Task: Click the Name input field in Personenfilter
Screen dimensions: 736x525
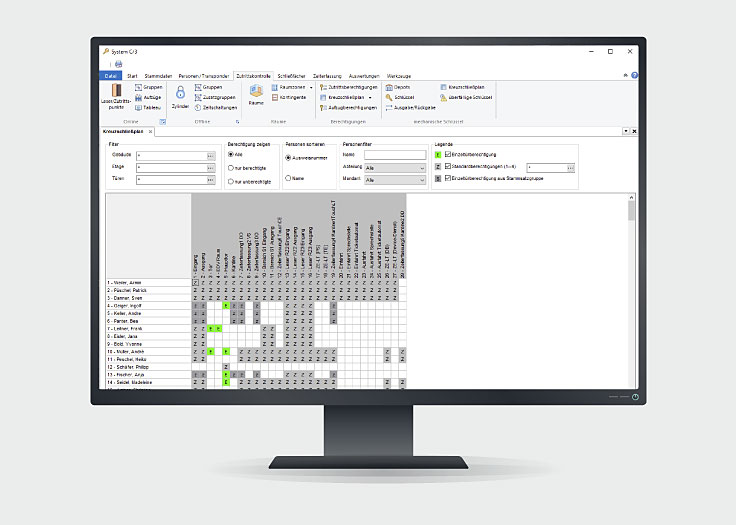Action: 395,155
